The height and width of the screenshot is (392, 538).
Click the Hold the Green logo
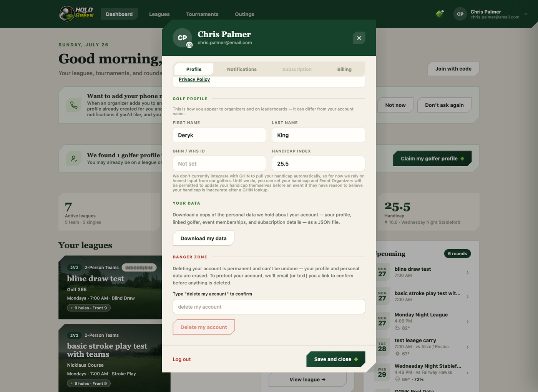tap(76, 14)
